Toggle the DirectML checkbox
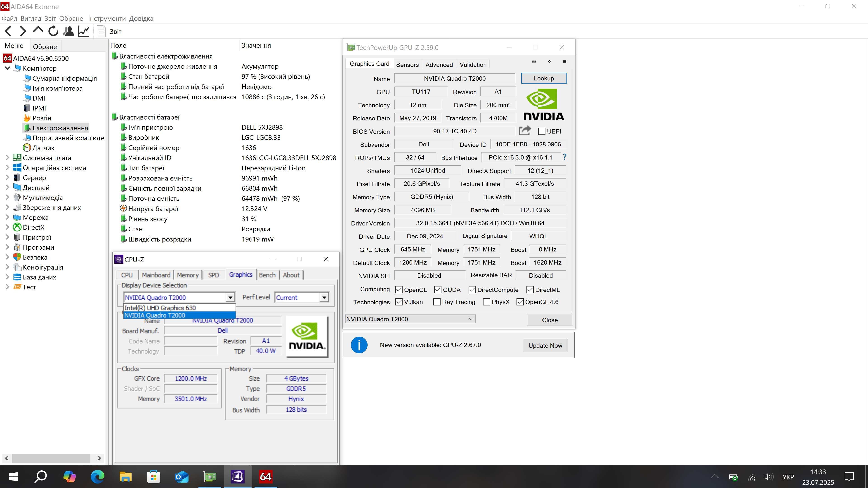The width and height of the screenshot is (868, 488). click(530, 290)
